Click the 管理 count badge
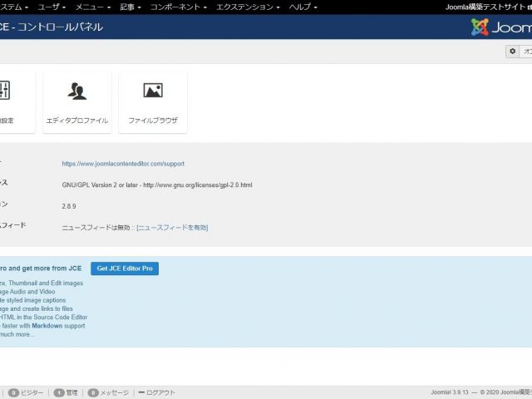 click(59, 392)
